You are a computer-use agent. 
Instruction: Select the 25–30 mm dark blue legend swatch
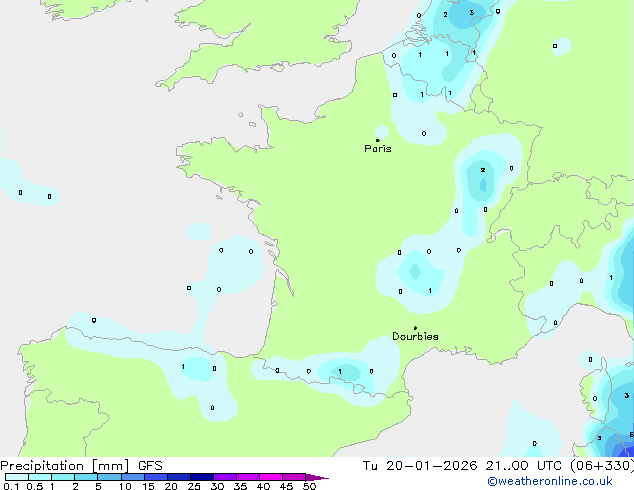click(x=202, y=477)
